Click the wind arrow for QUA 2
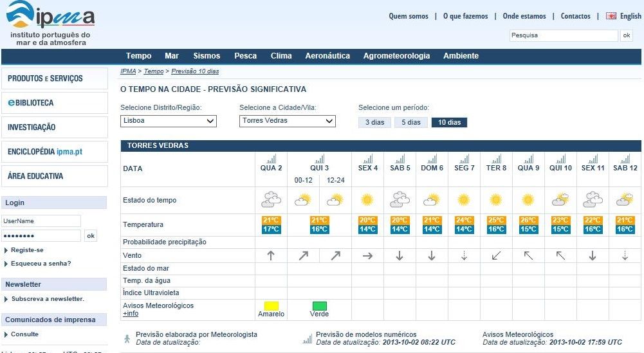The image size is (644, 353). pos(271,256)
